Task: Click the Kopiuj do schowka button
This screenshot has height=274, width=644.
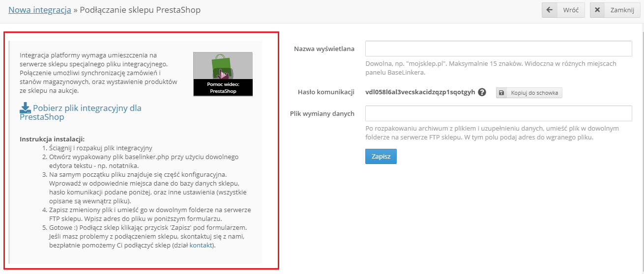Action: [x=529, y=93]
